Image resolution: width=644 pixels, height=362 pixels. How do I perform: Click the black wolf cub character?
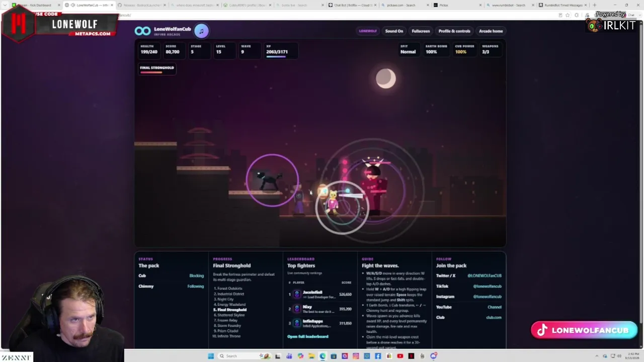(269, 180)
